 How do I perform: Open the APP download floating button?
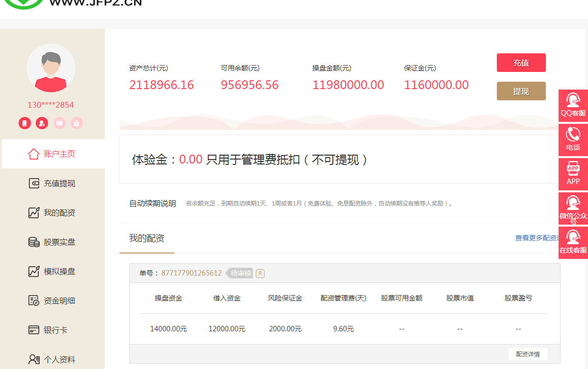pos(573,174)
